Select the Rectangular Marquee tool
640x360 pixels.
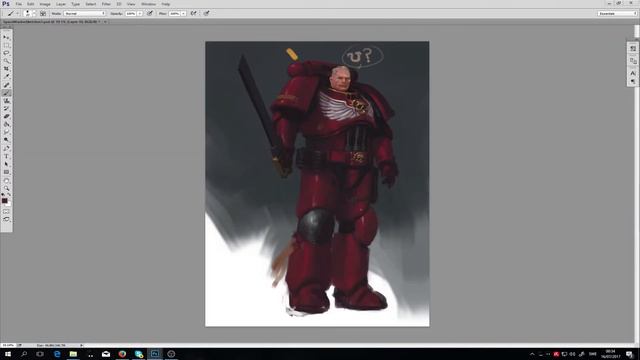pos(6,45)
